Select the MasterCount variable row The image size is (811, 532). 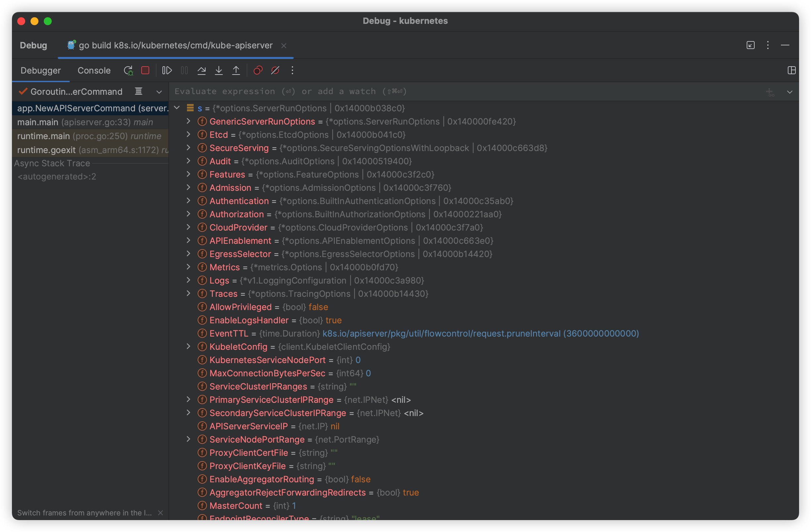pyautogui.click(x=484, y=506)
